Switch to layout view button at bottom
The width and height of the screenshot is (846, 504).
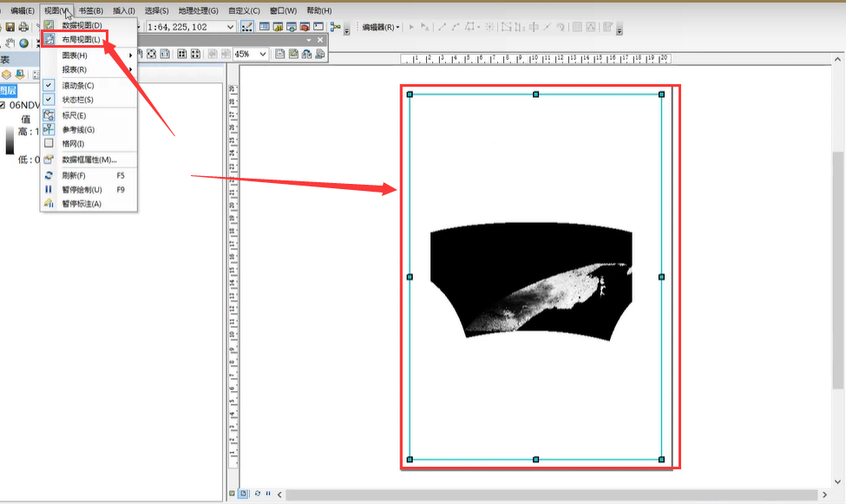pos(243,494)
